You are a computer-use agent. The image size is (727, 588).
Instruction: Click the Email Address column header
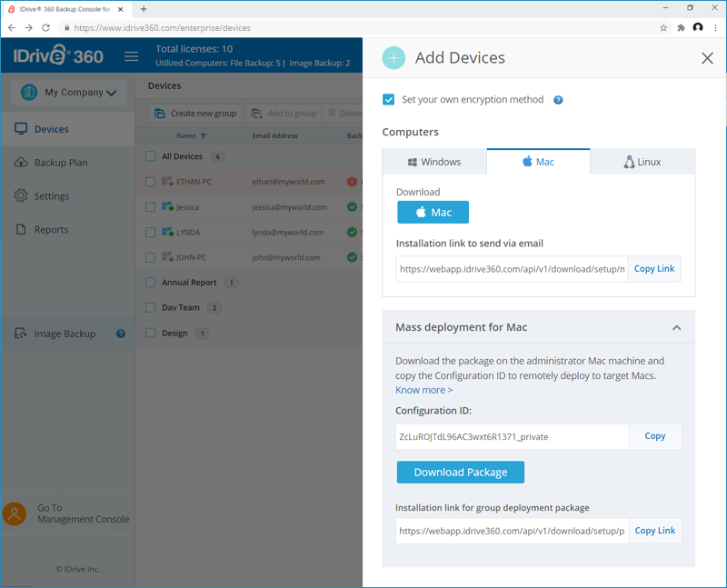275,136
